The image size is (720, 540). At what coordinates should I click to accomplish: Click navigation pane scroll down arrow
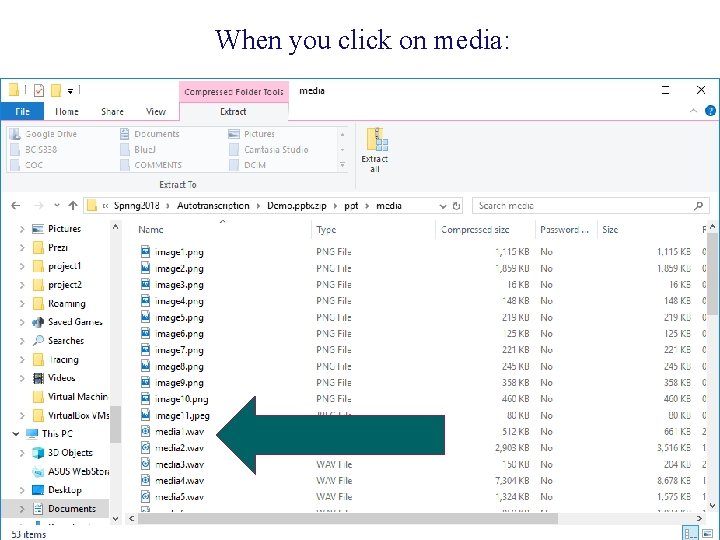pyautogui.click(x=116, y=519)
